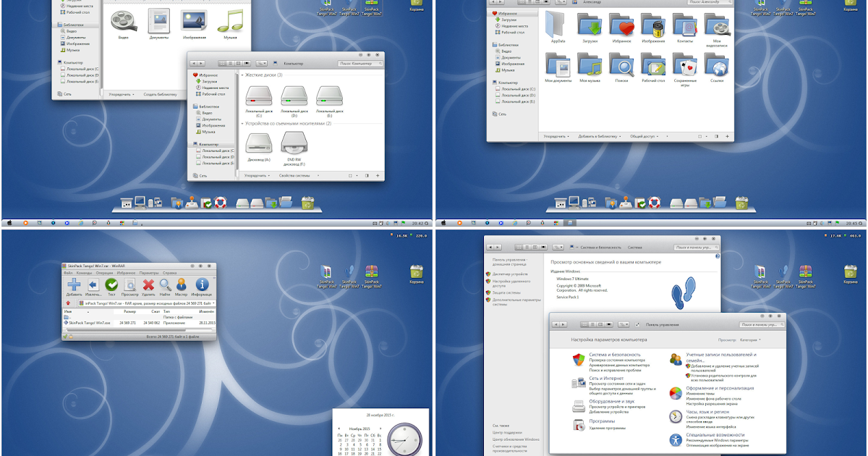Click Добавить icon in WinRAR toolbar
The height and width of the screenshot is (456, 868).
tap(74, 284)
